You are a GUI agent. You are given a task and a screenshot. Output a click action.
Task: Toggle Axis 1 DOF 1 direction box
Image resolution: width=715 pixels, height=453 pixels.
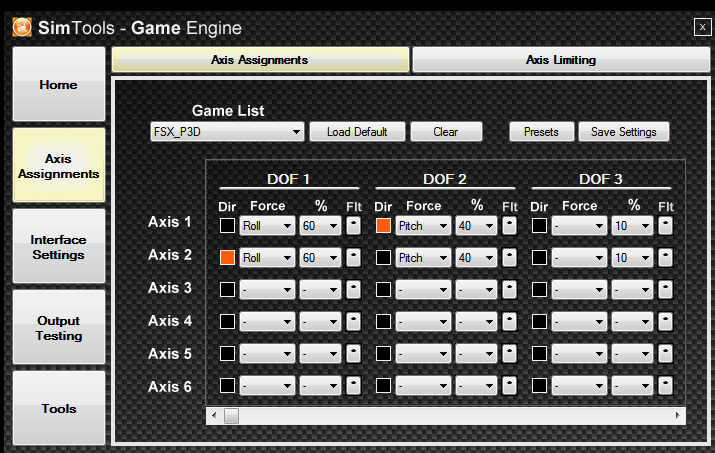(x=227, y=225)
